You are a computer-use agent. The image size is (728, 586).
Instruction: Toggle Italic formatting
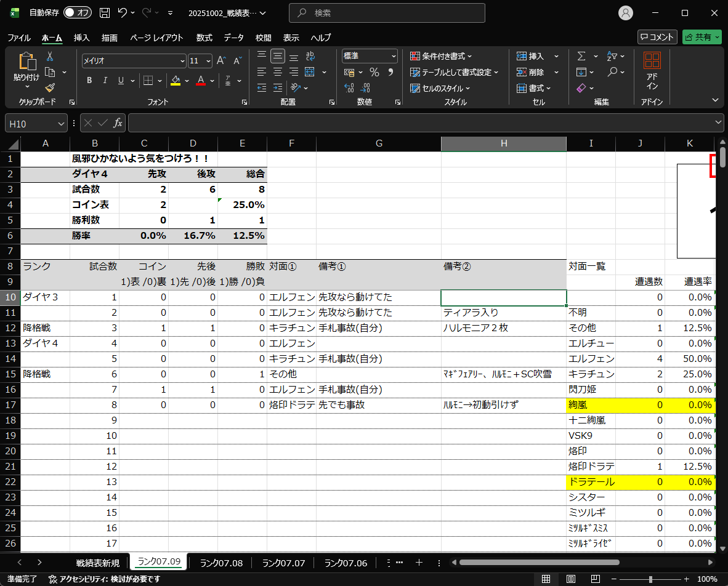click(105, 80)
